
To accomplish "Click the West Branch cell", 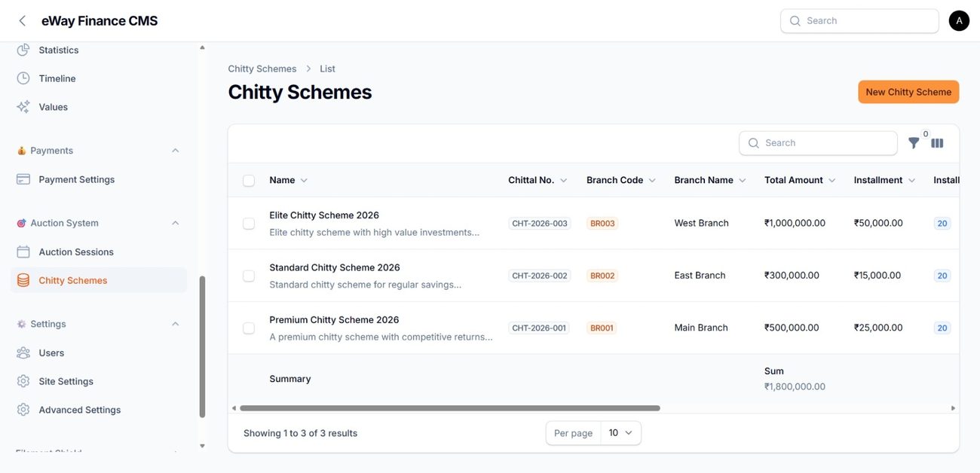I will point(701,223).
